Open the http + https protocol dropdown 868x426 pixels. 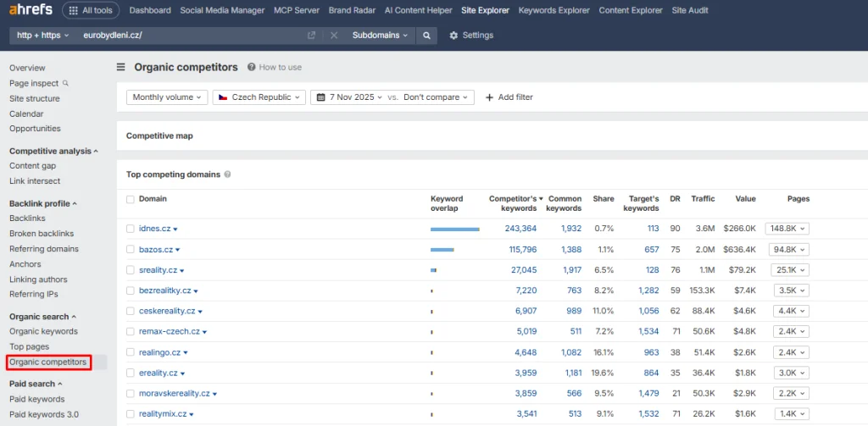pyautogui.click(x=42, y=36)
